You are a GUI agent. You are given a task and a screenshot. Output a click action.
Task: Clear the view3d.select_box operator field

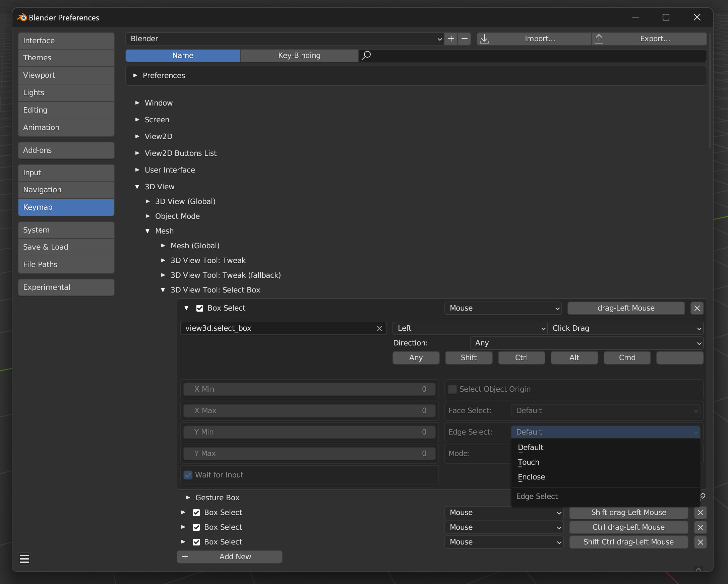(x=379, y=328)
